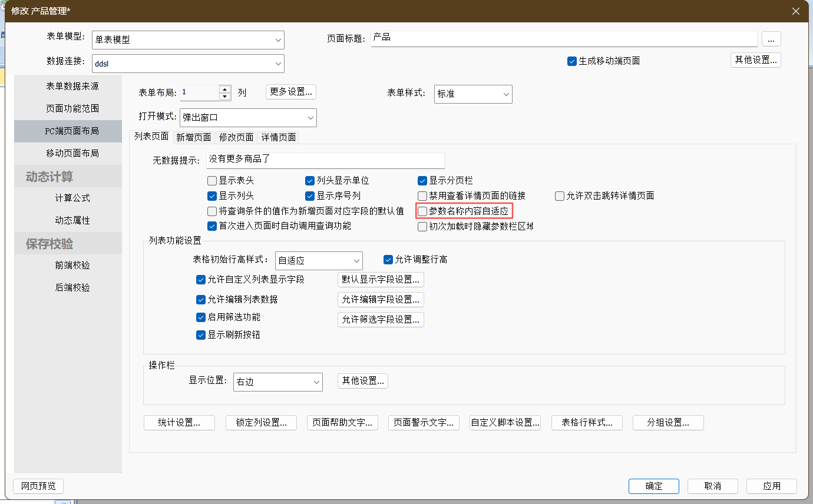This screenshot has width=813, height=504.
Task: Close the 修改 产品管理 dialog window
Action: coord(795,11)
